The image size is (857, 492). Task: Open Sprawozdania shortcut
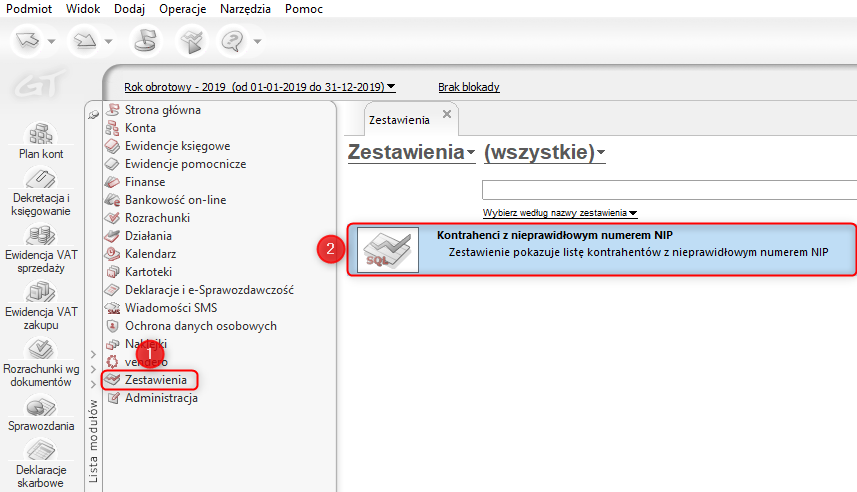point(41,414)
